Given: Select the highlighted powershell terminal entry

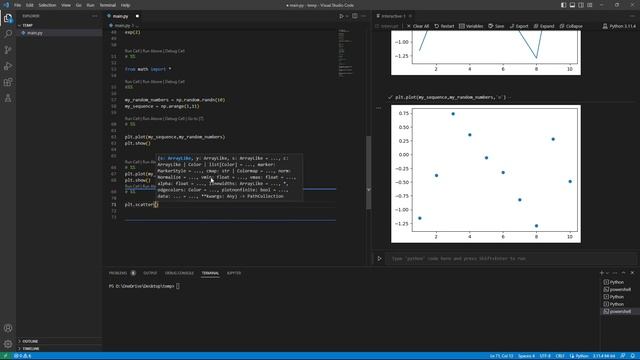Looking at the screenshot, I should point(619,311).
